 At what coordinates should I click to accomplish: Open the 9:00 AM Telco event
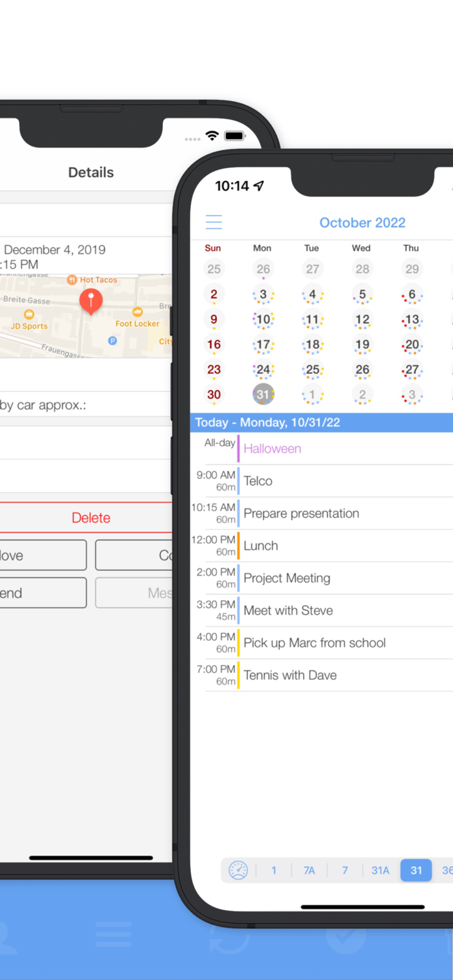point(322,481)
